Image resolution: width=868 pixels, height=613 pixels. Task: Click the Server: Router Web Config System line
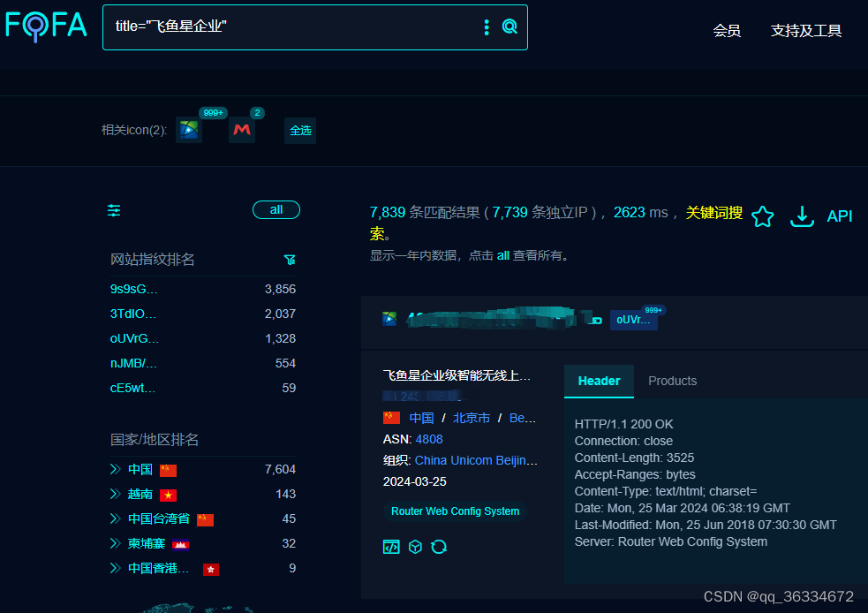click(x=671, y=541)
